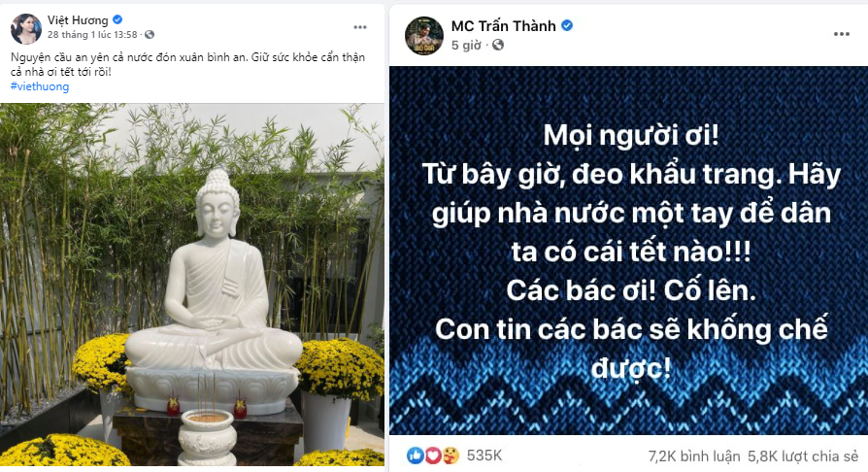Open the Việt Hương page name link
This screenshot has height=472, width=868.
(x=78, y=20)
